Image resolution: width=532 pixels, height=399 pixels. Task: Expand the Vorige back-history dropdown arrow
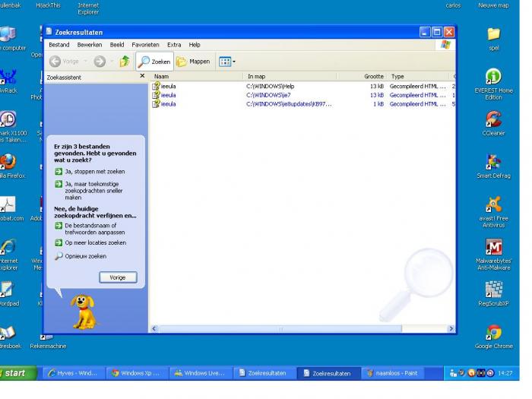(86, 62)
